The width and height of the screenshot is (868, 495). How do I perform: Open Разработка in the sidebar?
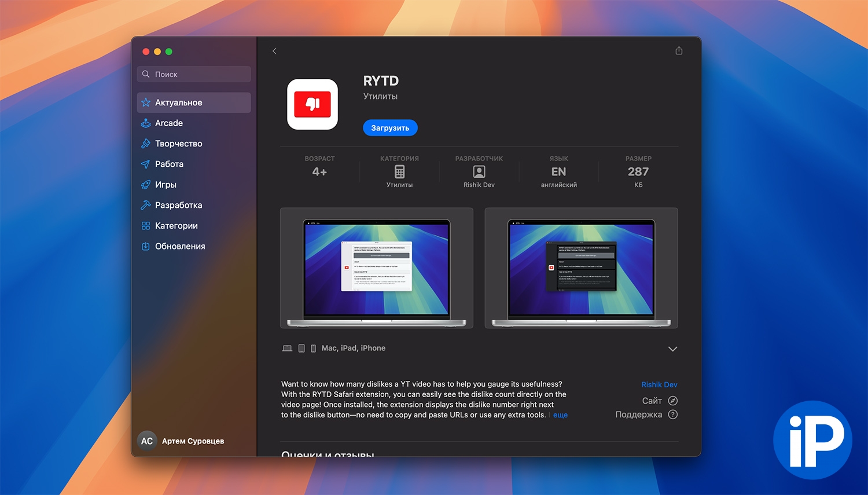pyautogui.click(x=194, y=205)
